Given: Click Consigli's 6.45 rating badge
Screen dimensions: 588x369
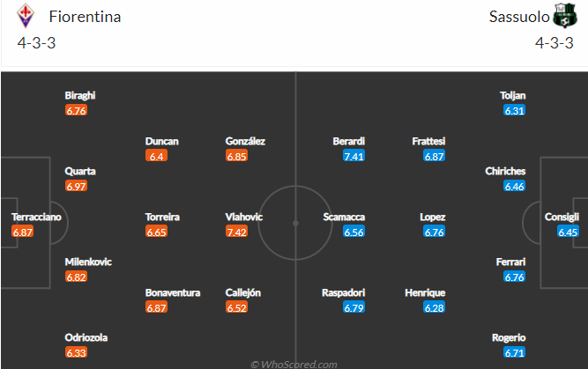Looking at the screenshot, I should coord(568,232).
